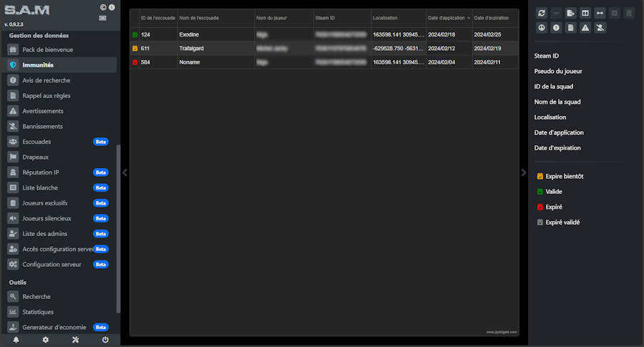Click the export file icon
The height and width of the screenshot is (347, 644).
(570, 13)
